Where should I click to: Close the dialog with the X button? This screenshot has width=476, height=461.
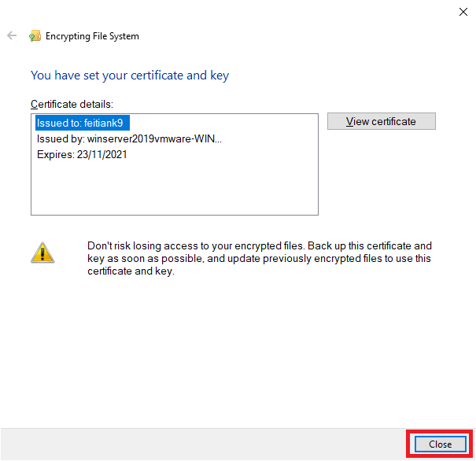point(463,12)
